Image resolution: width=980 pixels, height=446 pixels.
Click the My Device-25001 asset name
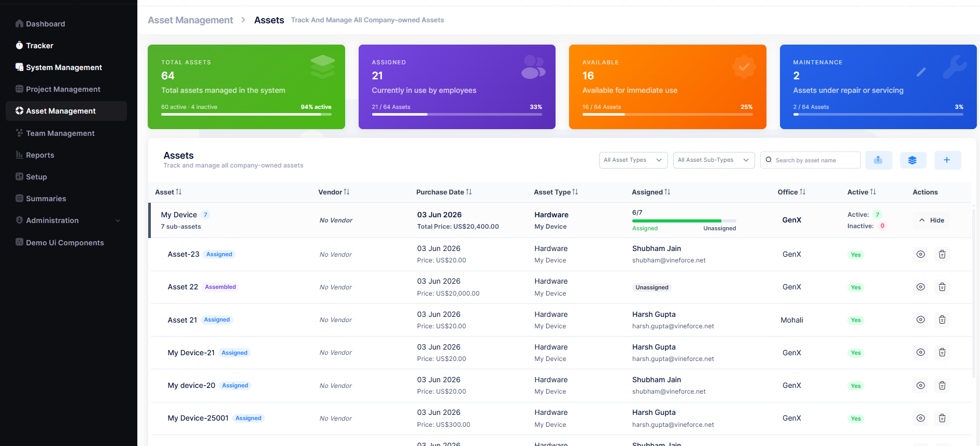198,418
